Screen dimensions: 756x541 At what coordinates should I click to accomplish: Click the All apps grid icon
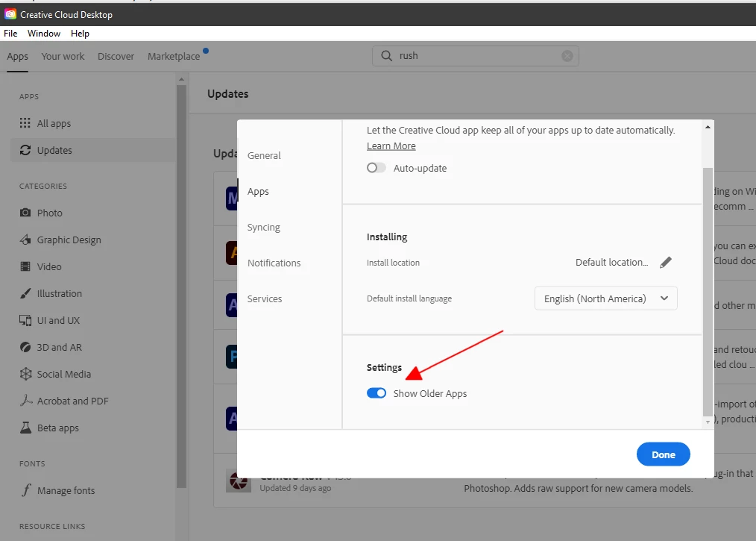click(25, 123)
